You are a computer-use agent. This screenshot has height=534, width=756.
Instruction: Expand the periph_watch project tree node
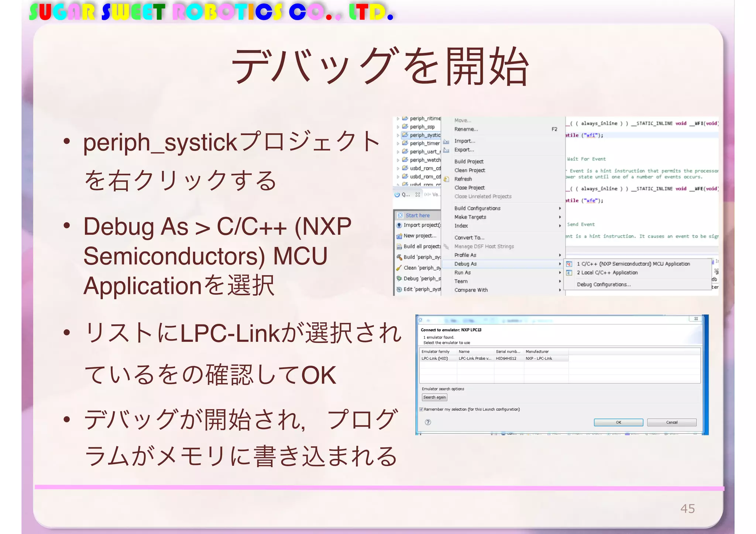[x=398, y=160]
